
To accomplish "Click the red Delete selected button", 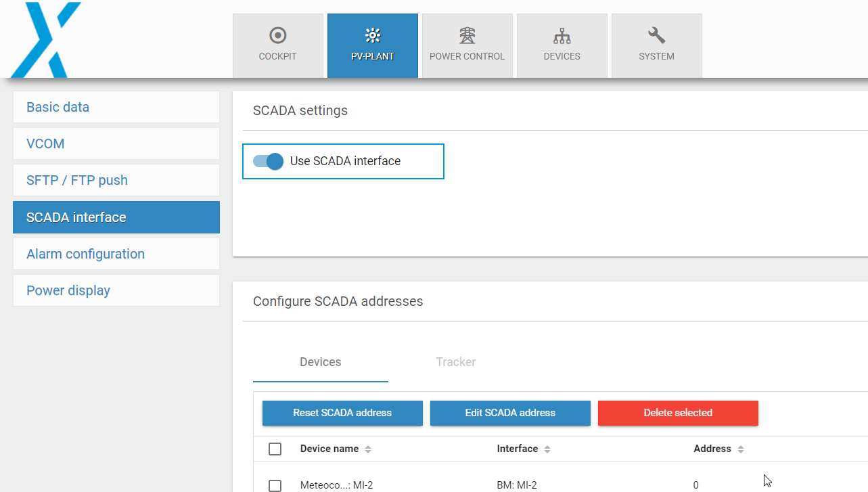I will 678,413.
